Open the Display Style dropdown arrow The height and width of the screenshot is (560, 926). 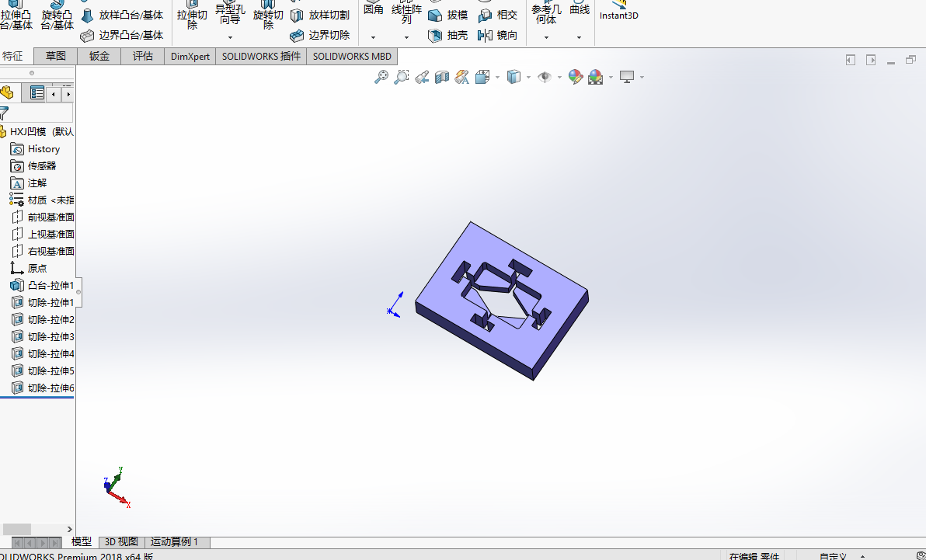click(528, 78)
